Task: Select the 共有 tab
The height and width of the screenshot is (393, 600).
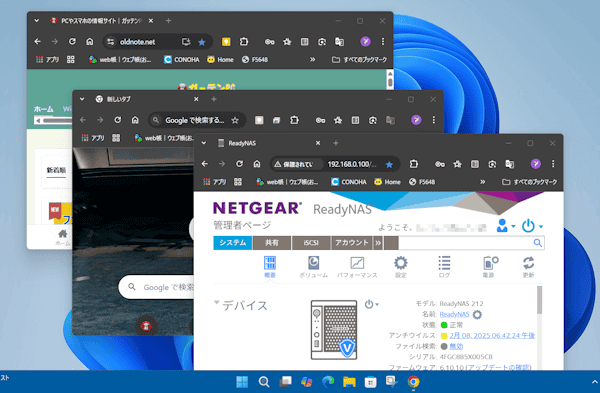Action: [x=272, y=243]
